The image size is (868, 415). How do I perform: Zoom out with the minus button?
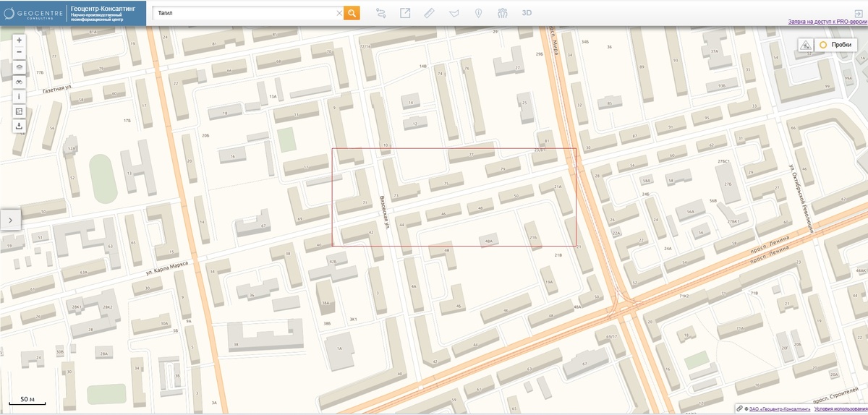19,52
